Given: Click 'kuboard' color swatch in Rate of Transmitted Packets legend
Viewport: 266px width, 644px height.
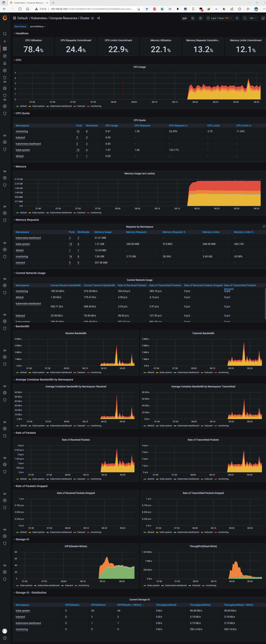Looking at the screenshot, I should tap(202, 479).
